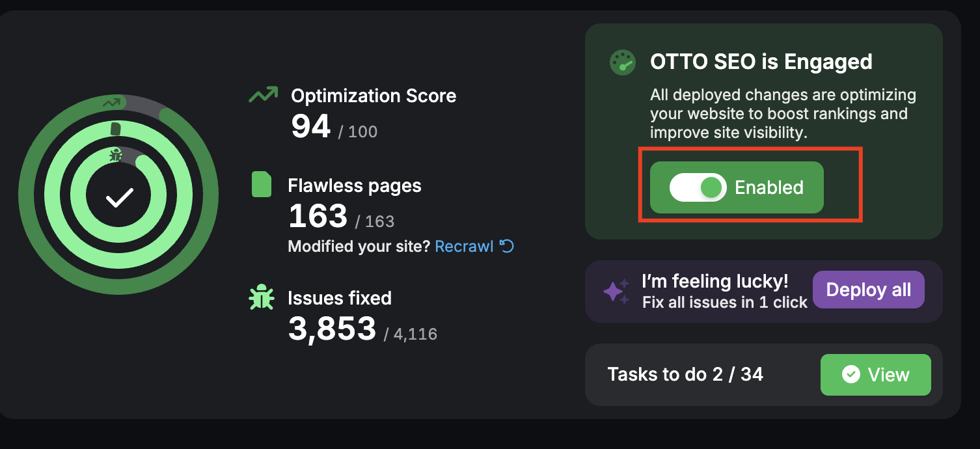Click the Flawless pages document icon

pos(261,184)
